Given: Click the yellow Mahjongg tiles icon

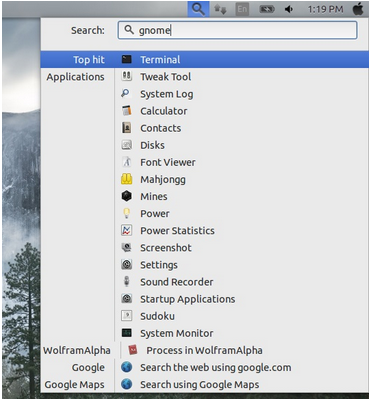Looking at the screenshot, I should click(127, 179).
